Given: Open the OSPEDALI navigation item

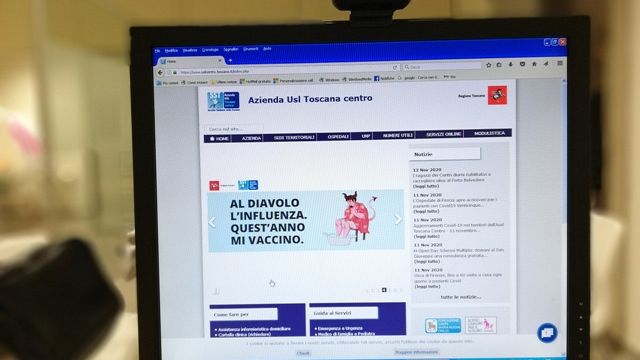Looking at the screenshot, I should pos(338,137).
